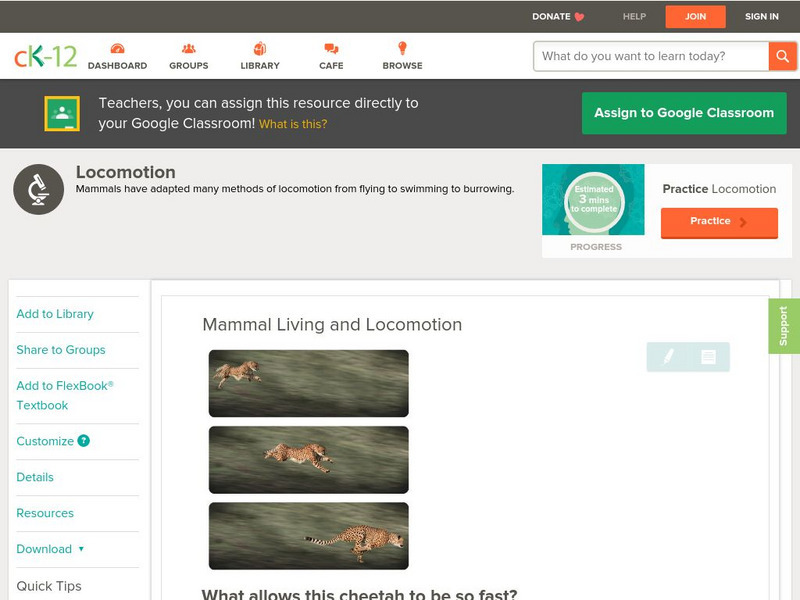The width and height of the screenshot is (800, 600).
Task: Click the Google Classroom icon in the banner
Action: [x=63, y=112]
